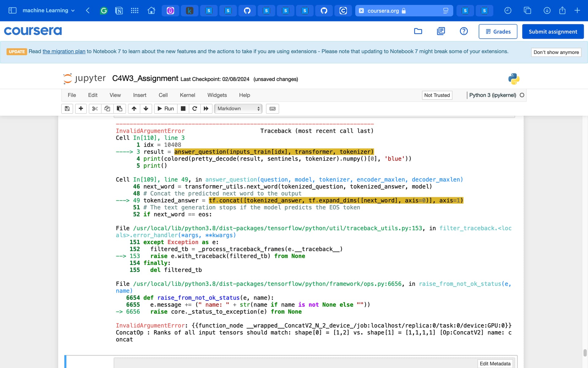The image size is (588, 368).
Task: Toggle the Not Trusted notebook status
Action: tap(437, 95)
